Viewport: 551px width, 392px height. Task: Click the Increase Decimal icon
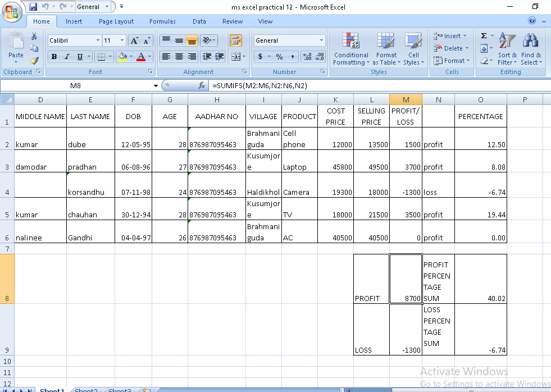(307, 57)
